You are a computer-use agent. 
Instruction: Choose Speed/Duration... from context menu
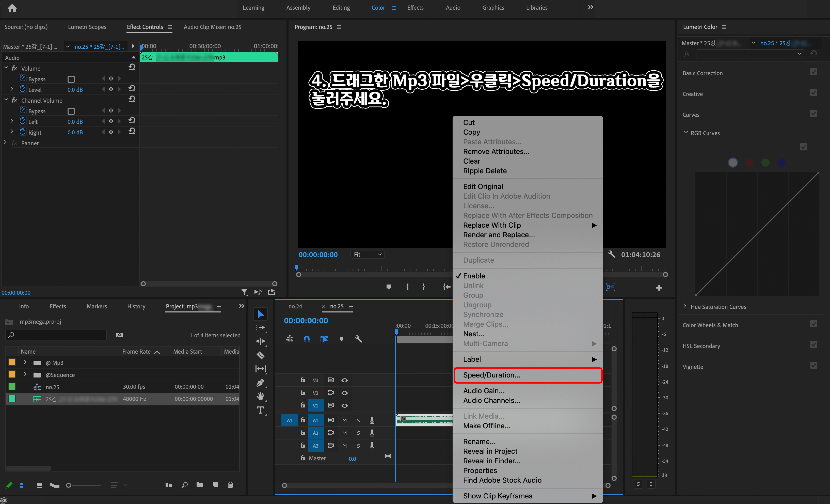(x=491, y=375)
